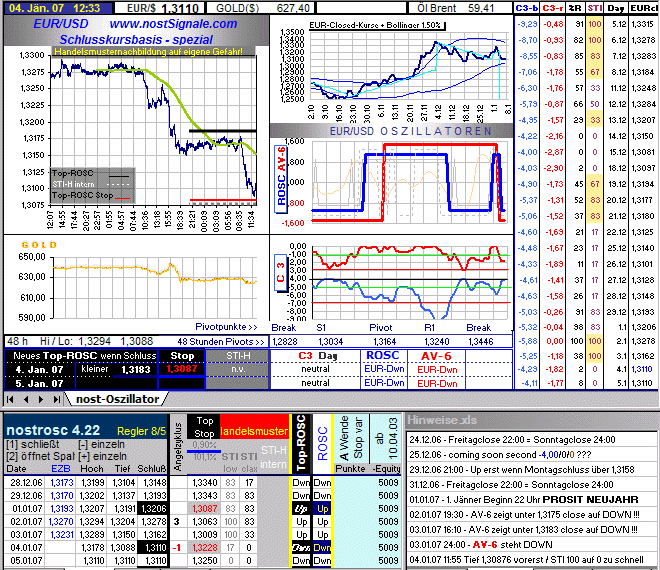Select EZB value 1,3231 for 03.01.07
660x570 pixels.
[61, 535]
